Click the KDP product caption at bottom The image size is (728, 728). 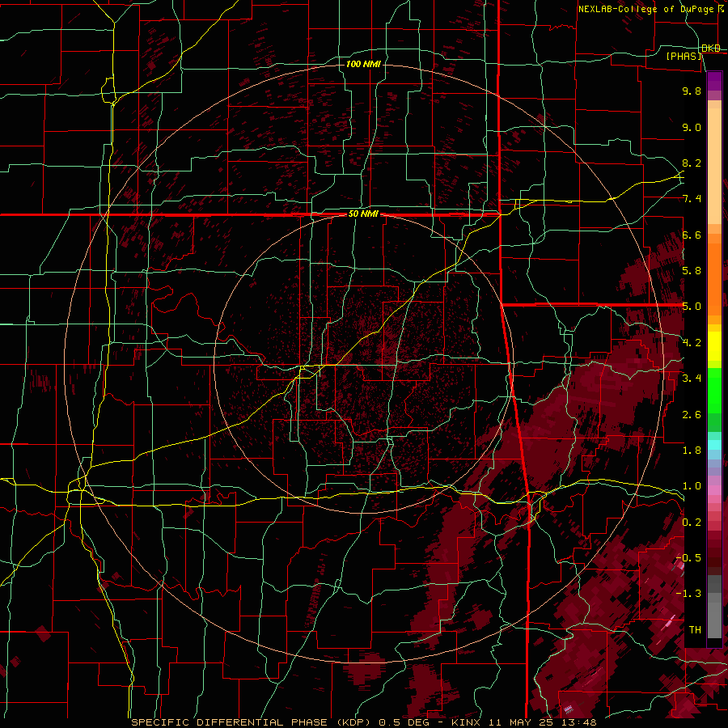pos(364,722)
